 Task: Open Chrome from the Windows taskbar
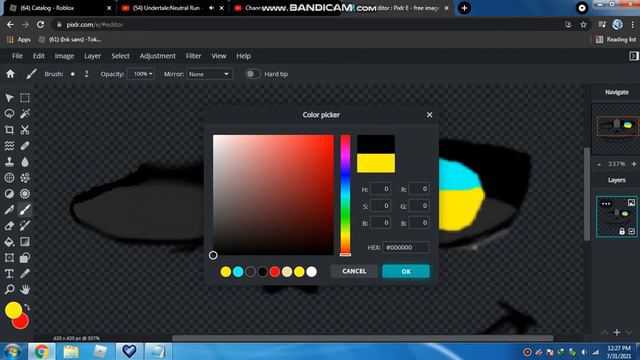pyautogui.click(x=41, y=351)
